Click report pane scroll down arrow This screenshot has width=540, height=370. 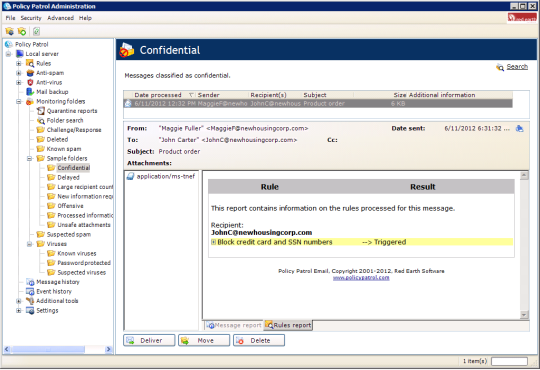(524, 315)
